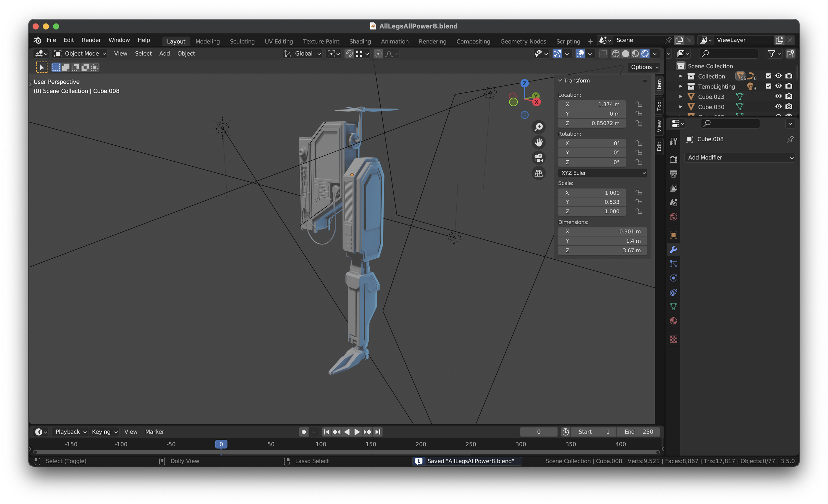Screen dimensions: 828x504
Task: Pin the Cube.008 properties context
Action: (x=790, y=139)
